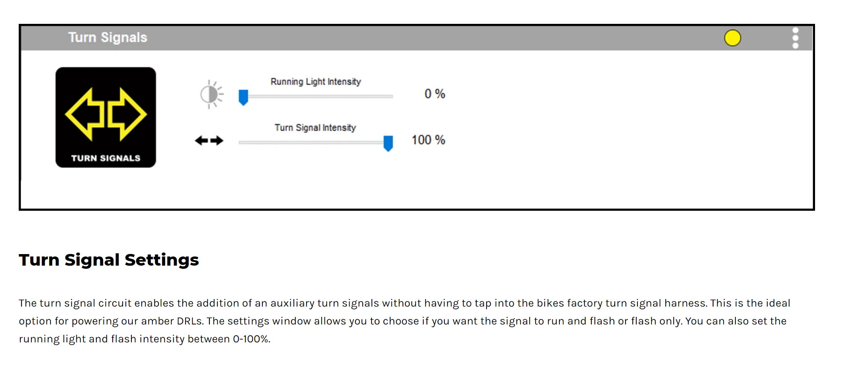Viewport: 868px width, 371px height.
Task: Click the Turn Signal Settings heading
Action: point(109,260)
